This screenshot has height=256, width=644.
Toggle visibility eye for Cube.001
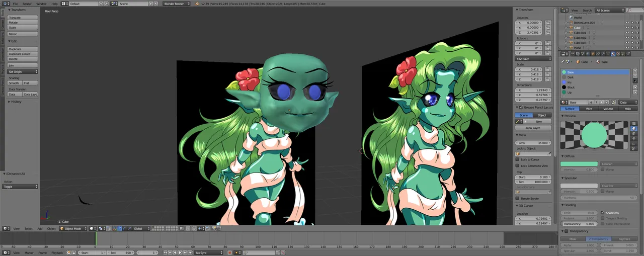pyautogui.click(x=627, y=33)
